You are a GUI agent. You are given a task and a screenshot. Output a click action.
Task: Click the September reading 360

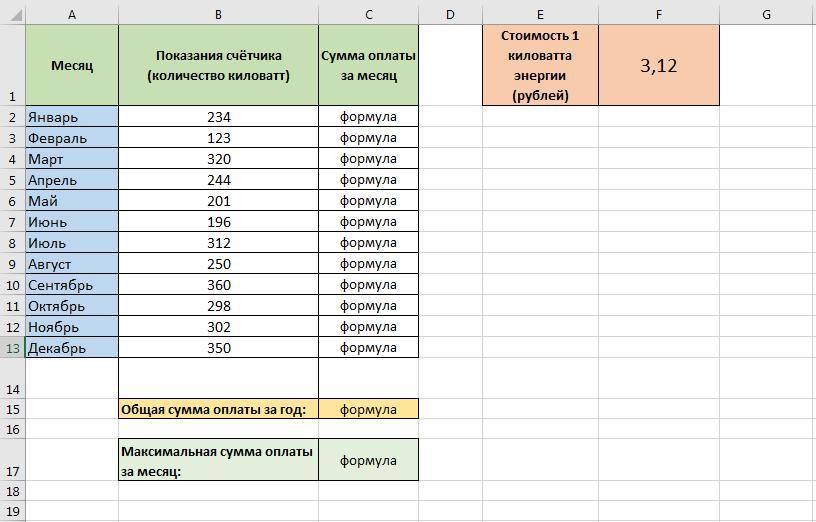[219, 285]
